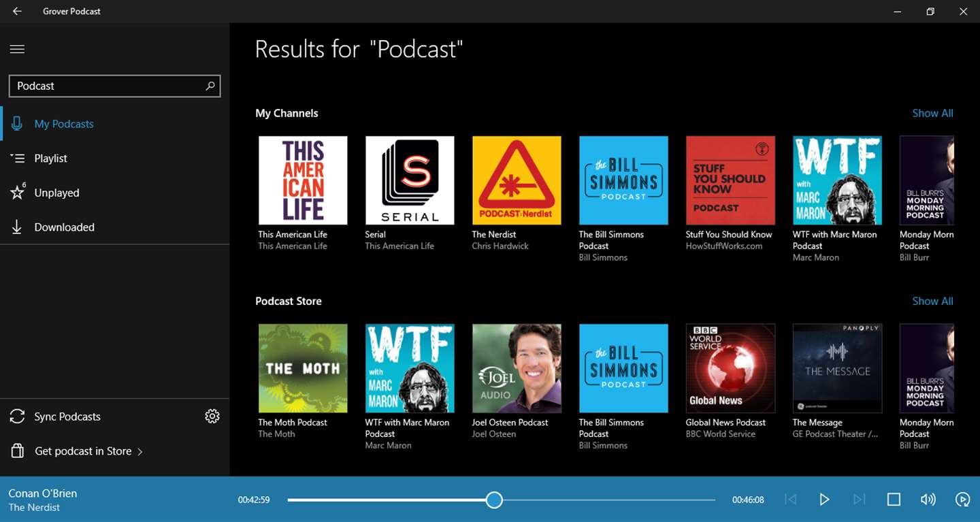Stop playback with the square button
This screenshot has width=980, height=522.
[x=894, y=500]
